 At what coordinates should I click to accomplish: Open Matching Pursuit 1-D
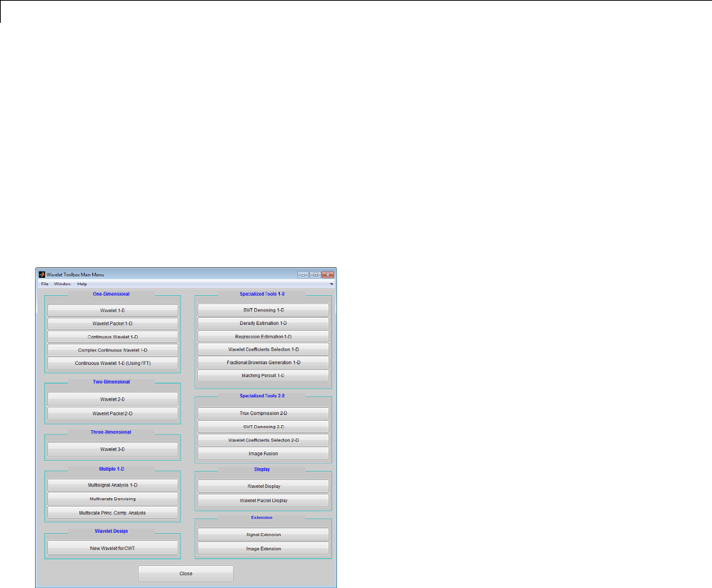coord(264,376)
